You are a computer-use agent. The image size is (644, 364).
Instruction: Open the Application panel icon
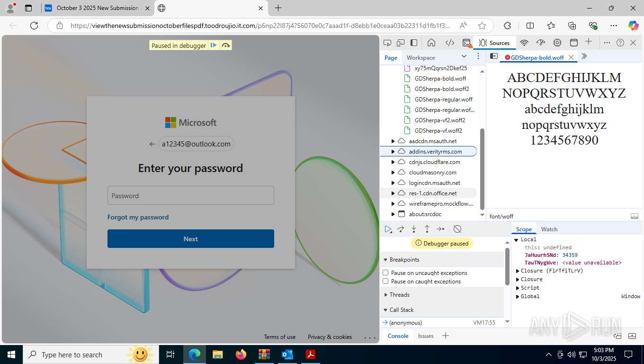tap(574, 43)
